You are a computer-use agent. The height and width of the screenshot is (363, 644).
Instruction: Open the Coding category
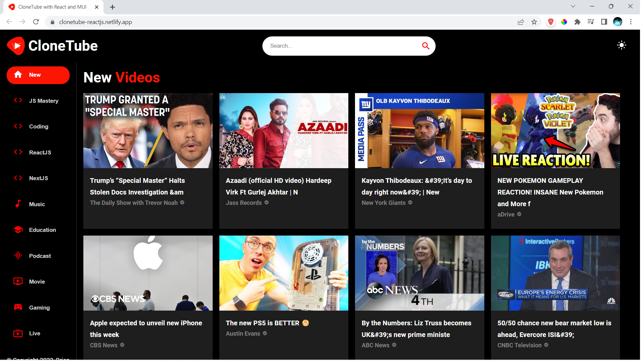pyautogui.click(x=39, y=127)
